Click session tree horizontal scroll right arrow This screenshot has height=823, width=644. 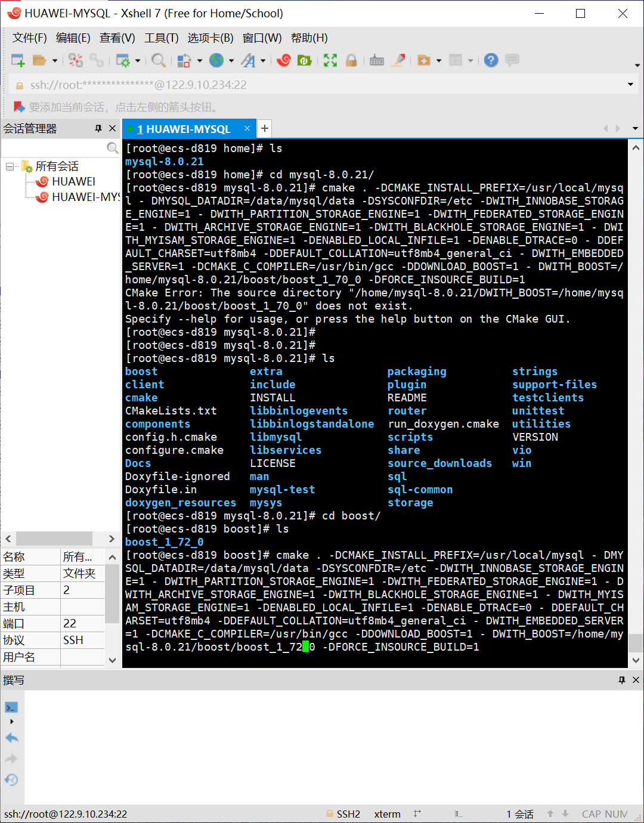click(x=112, y=539)
